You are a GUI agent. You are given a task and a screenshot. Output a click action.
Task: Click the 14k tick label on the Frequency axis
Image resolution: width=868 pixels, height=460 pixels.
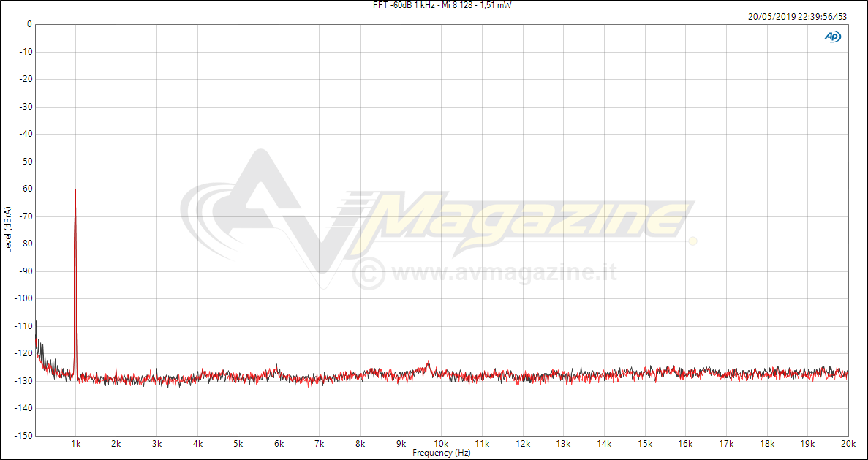tap(604, 444)
